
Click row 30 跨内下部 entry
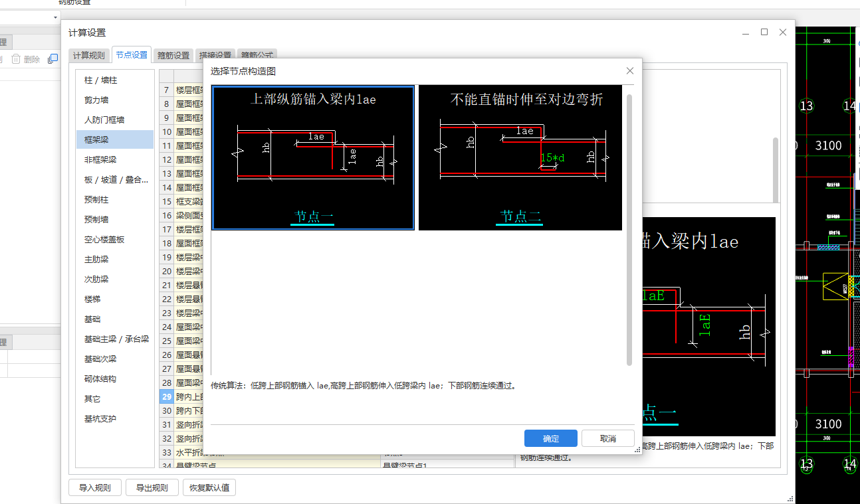(189, 410)
